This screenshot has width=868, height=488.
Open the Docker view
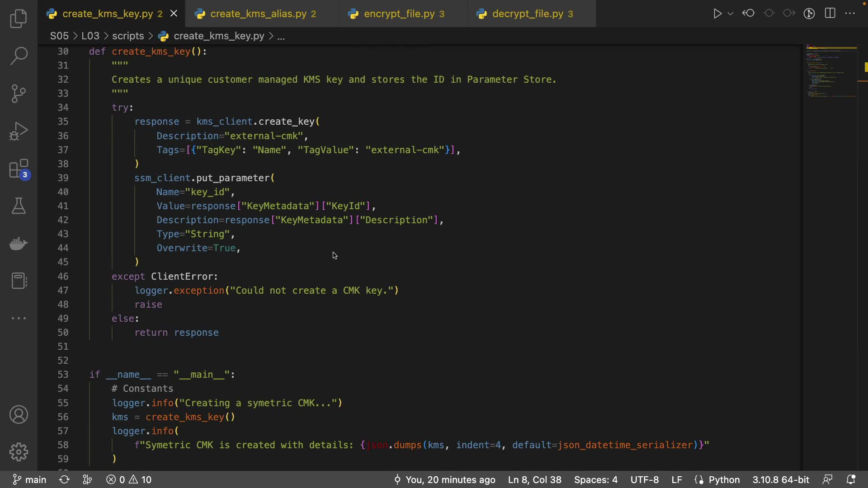(x=19, y=244)
